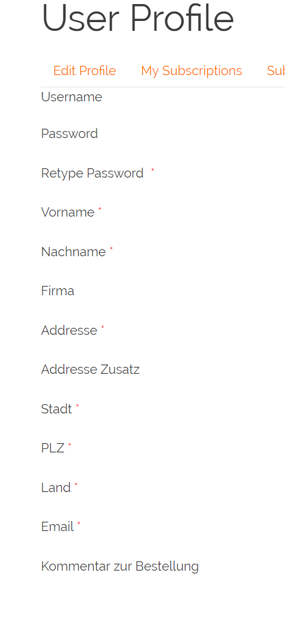Open the partially visible Sub tab
The width and height of the screenshot is (285, 644).
coord(276,70)
